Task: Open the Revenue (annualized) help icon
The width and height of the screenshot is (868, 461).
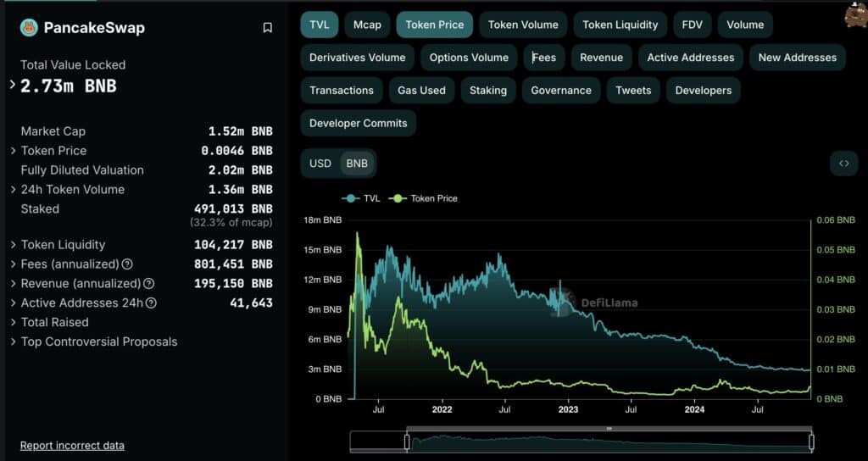Action: point(149,283)
